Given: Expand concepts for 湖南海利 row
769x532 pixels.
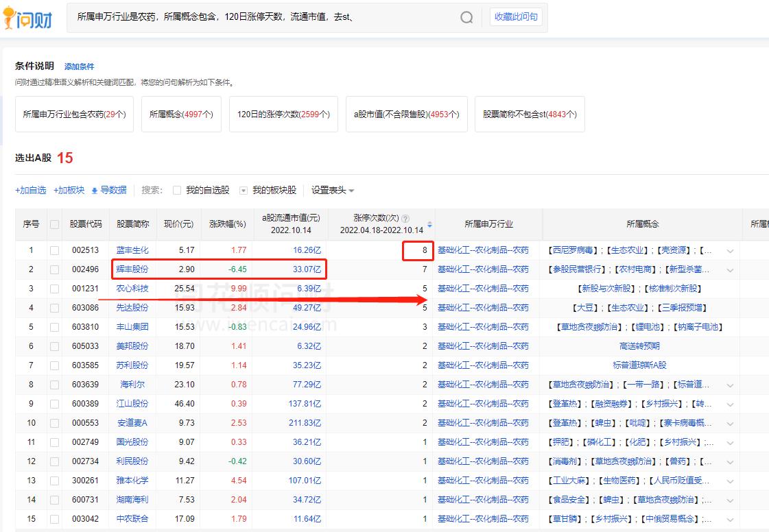Looking at the screenshot, I should [x=731, y=500].
